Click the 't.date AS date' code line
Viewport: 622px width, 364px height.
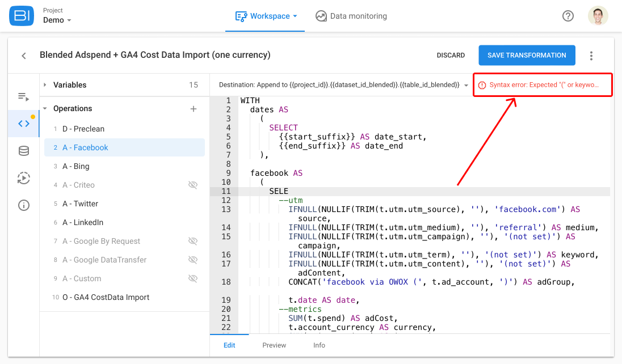[x=323, y=300]
